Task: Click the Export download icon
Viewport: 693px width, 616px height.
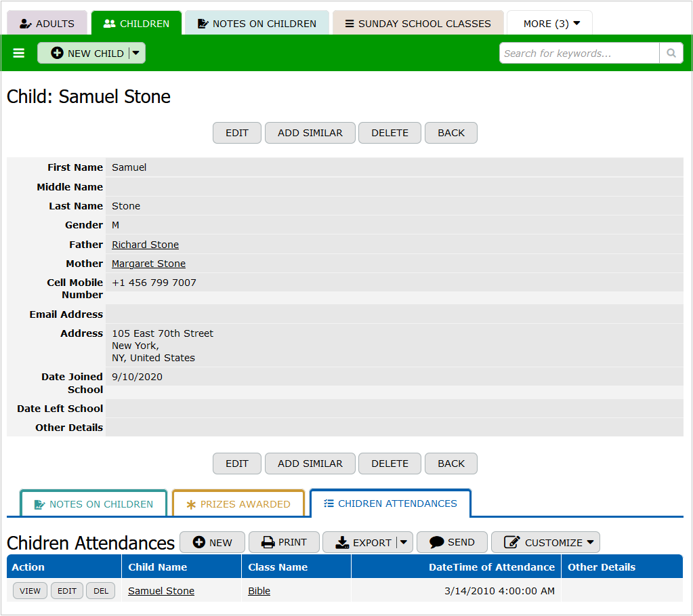Action: tap(342, 542)
